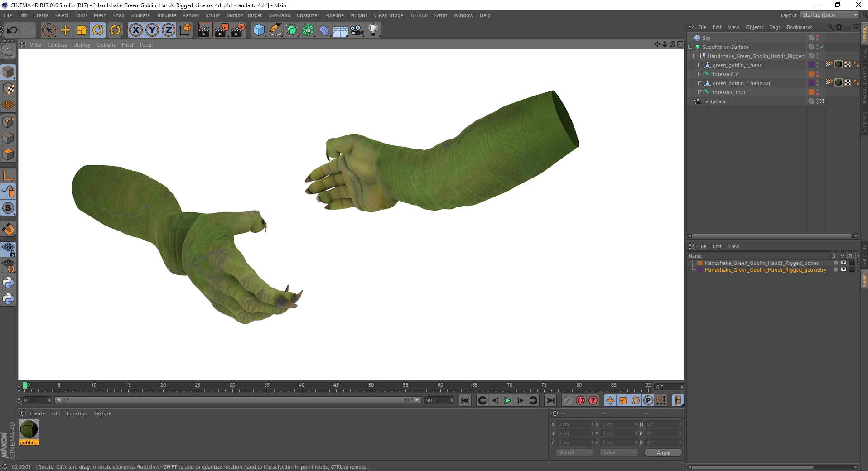This screenshot has width=868, height=471.
Task: Click the Record Active Objects button
Action: pos(567,400)
